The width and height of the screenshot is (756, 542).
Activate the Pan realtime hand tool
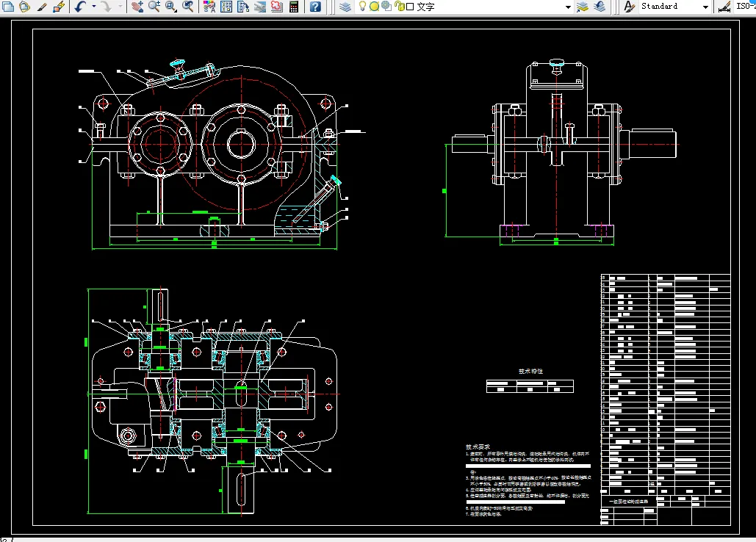(x=137, y=7)
